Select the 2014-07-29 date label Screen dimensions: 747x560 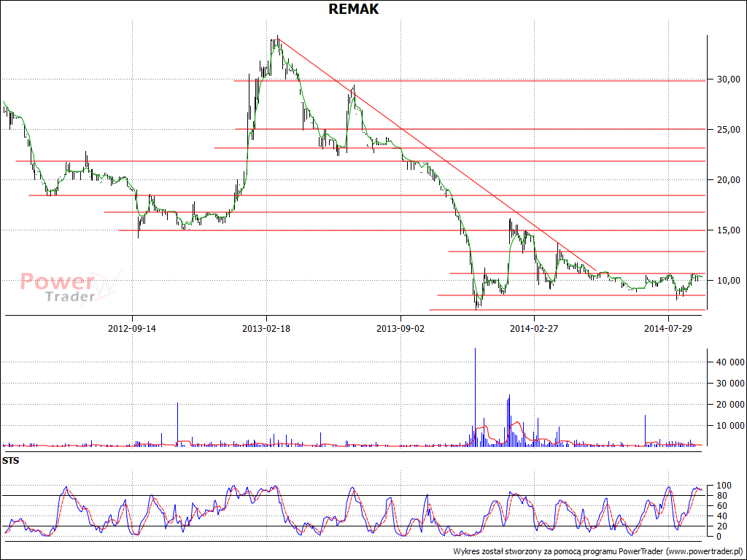(668, 329)
